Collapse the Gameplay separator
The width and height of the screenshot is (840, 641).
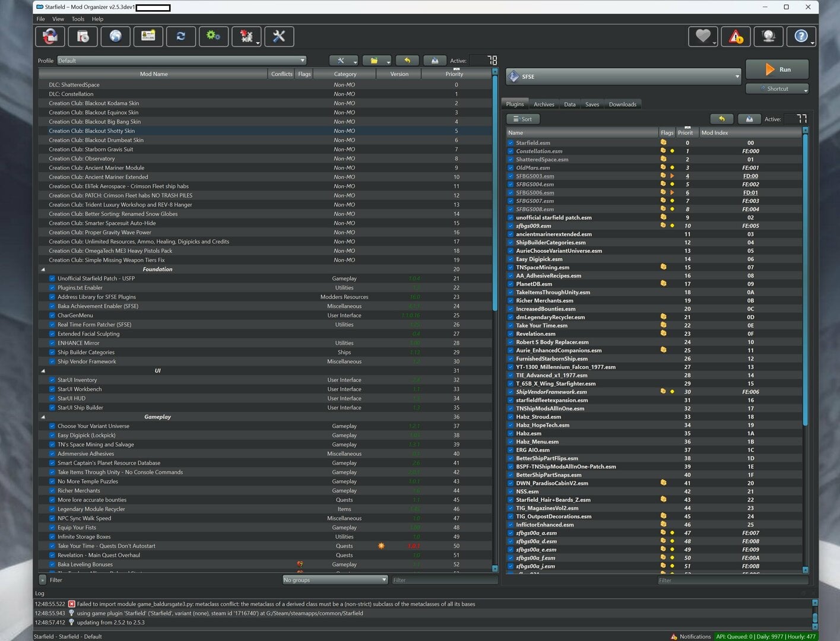(x=43, y=417)
